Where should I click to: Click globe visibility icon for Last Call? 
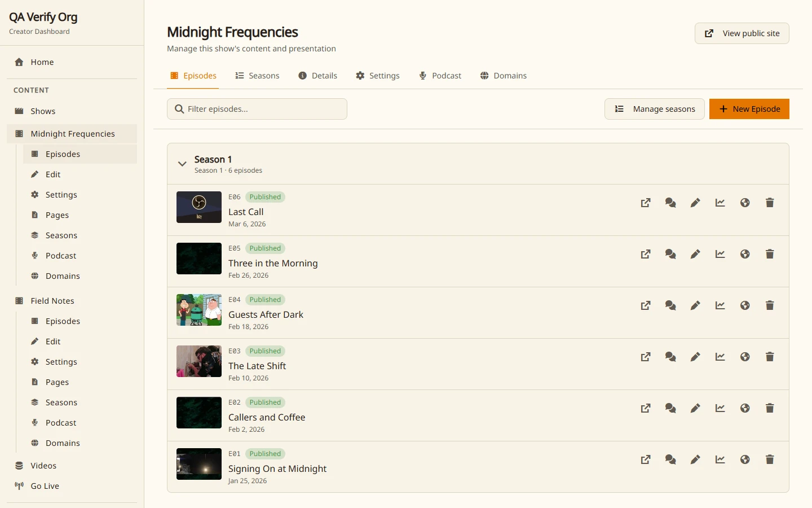[x=745, y=203]
